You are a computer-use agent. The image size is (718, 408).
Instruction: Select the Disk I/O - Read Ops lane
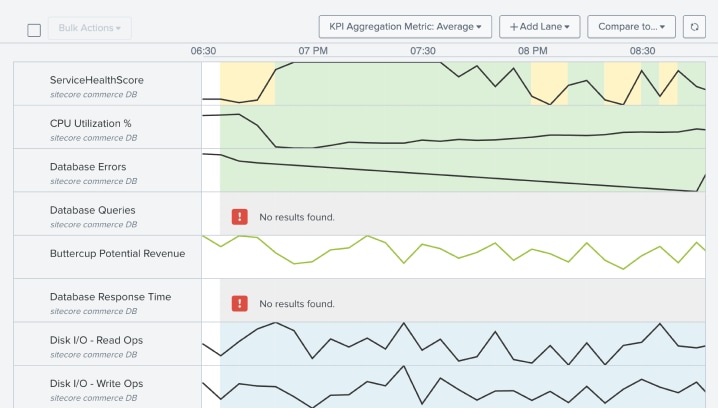point(96,340)
